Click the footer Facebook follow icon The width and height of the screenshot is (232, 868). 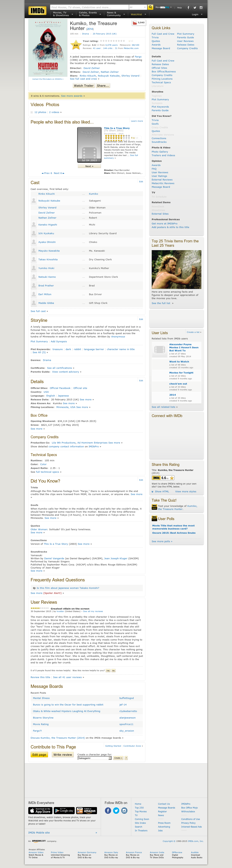tap(108, 810)
